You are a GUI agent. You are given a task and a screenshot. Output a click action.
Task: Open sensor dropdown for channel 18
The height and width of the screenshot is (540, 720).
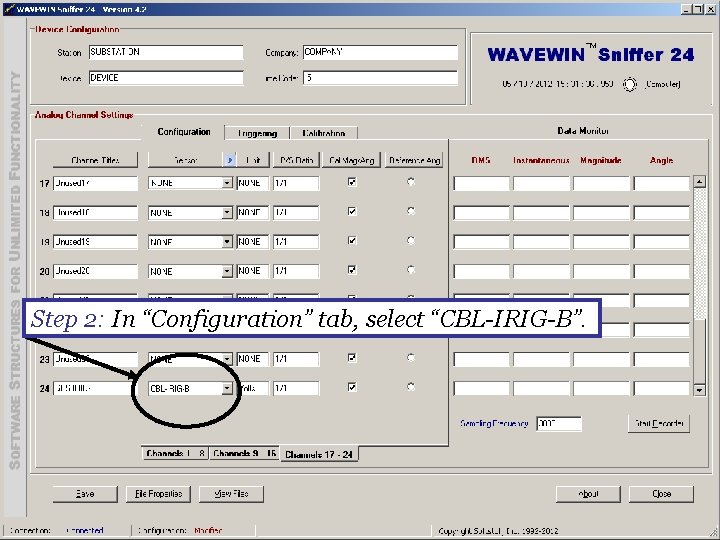tap(227, 213)
